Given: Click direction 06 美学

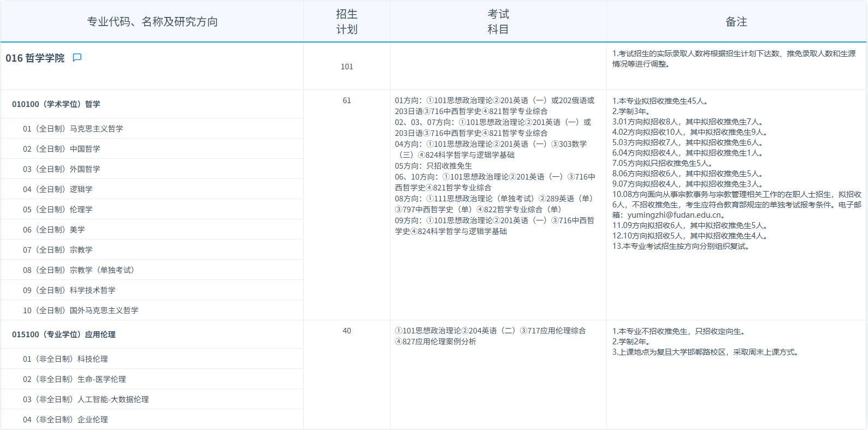Looking at the screenshot, I should (54, 230).
